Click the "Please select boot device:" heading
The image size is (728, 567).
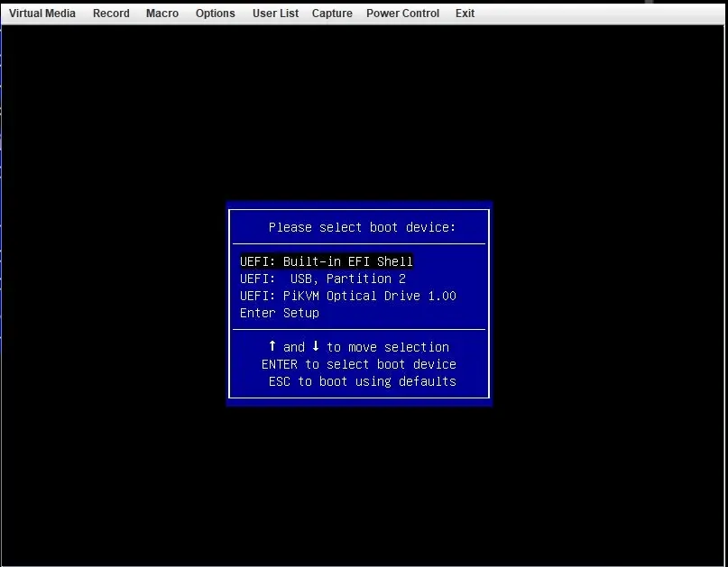(x=362, y=227)
